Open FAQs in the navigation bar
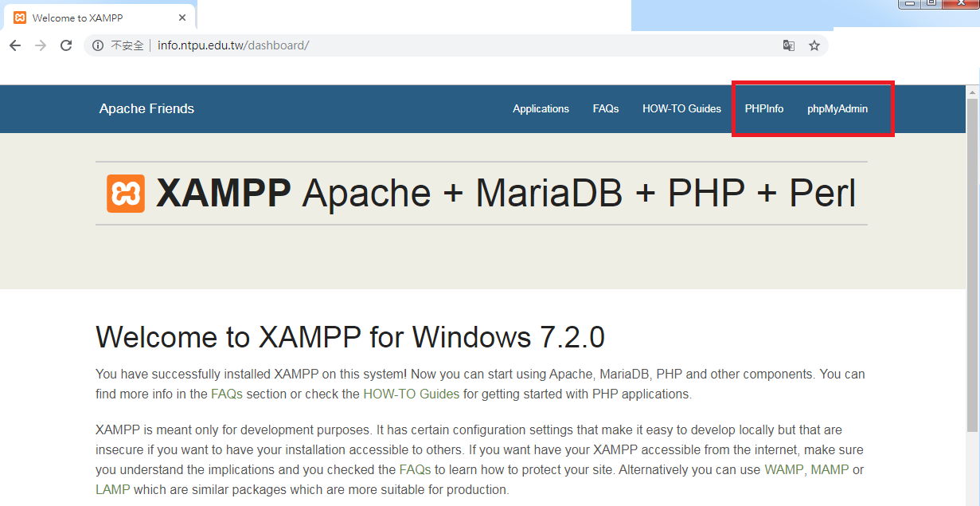 606,109
